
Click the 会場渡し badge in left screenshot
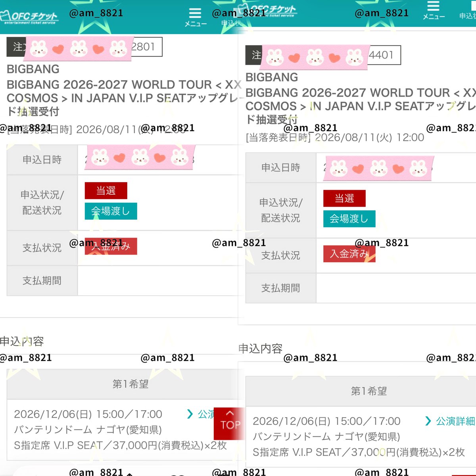111,211
